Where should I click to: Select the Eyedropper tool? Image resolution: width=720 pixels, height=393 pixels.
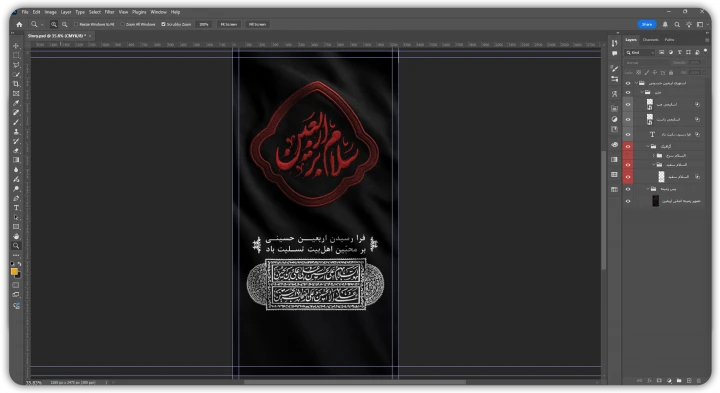(16, 103)
